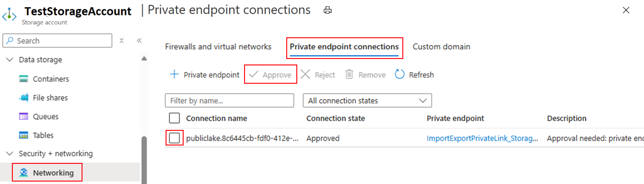Switch to Firewalls and virtual networks tab
Screen dimensions: 644x184
click(218, 46)
